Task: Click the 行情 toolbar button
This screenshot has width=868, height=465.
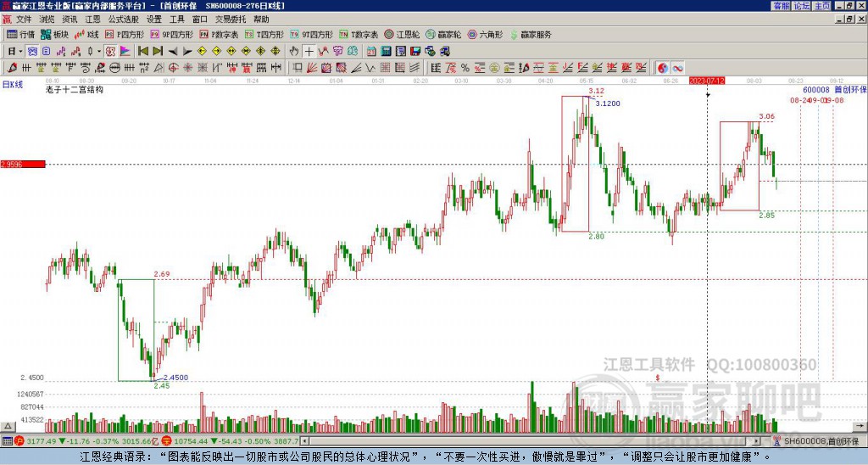Action: (21, 34)
